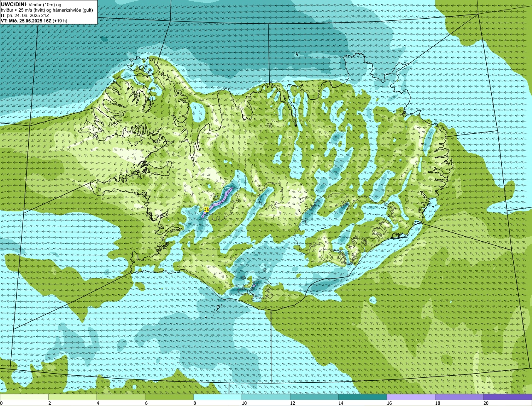Click the '16' label on the colour scale
This screenshot has width=532, height=406.
click(389, 403)
